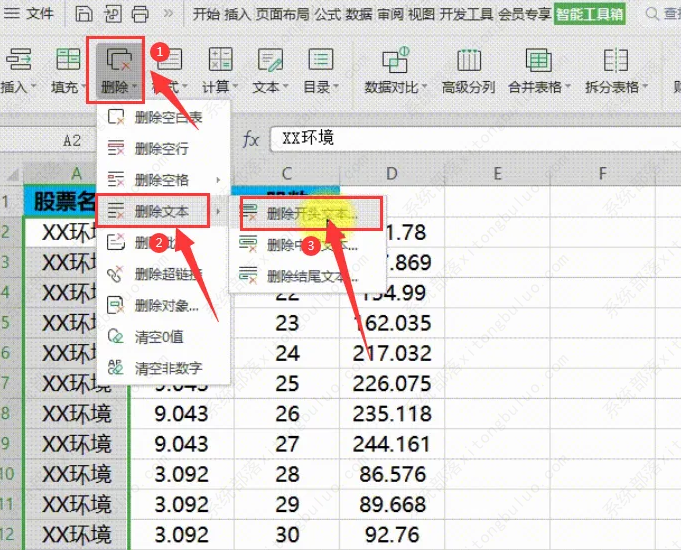The image size is (681, 550).
Task: Select column F header
Action: 602,174
